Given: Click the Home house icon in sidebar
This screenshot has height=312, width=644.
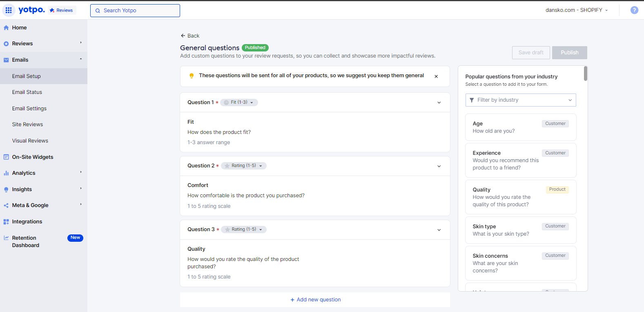Looking at the screenshot, I should pos(6,28).
